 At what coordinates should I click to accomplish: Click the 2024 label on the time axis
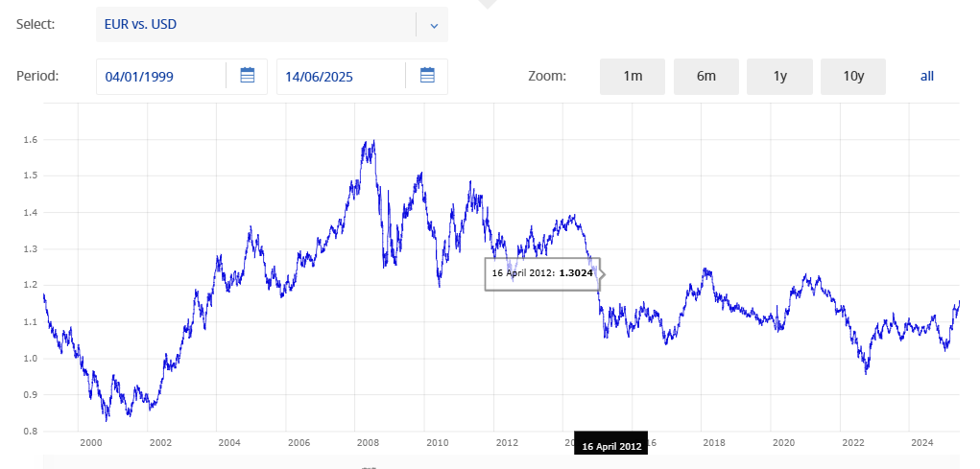[921, 443]
